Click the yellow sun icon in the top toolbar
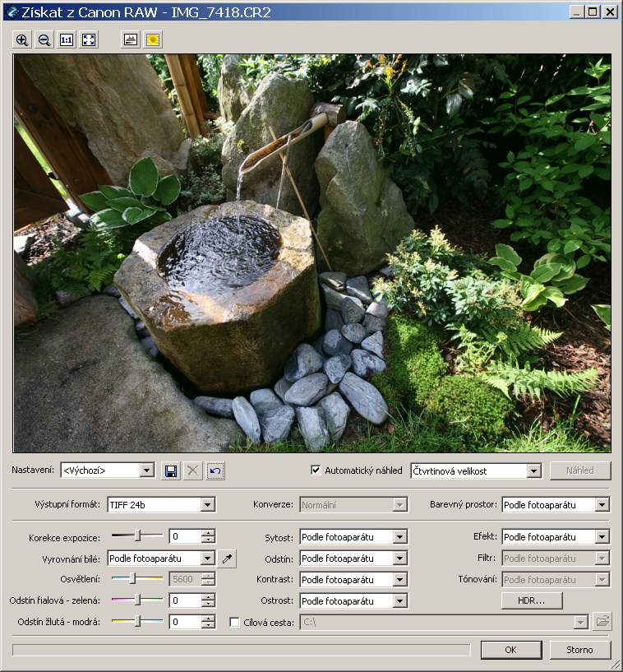 152,39
